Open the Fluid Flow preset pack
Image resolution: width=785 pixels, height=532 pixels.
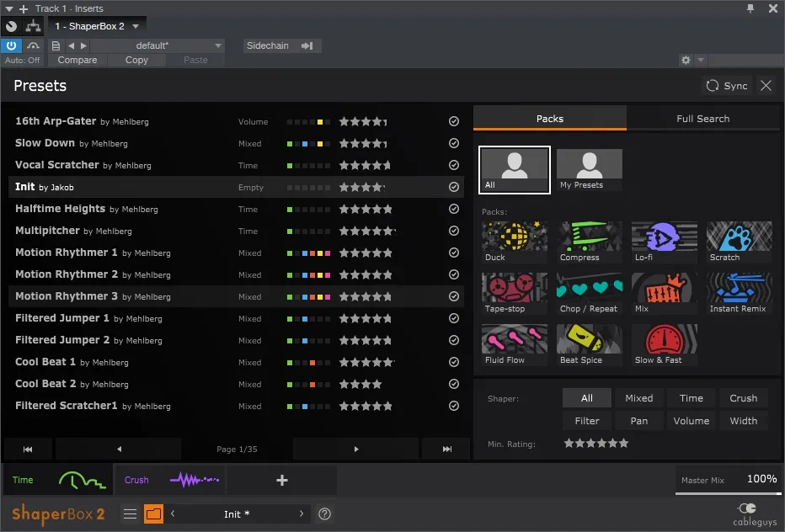514,345
